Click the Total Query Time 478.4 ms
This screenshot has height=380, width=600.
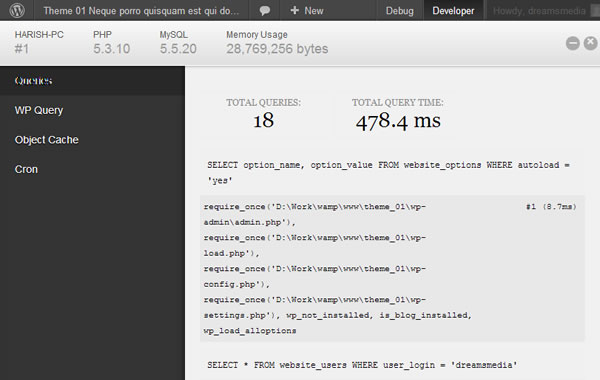(x=398, y=121)
